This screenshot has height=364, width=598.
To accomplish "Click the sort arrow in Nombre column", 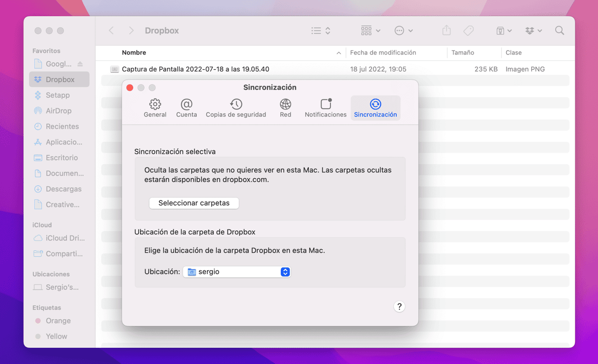I will (338, 53).
